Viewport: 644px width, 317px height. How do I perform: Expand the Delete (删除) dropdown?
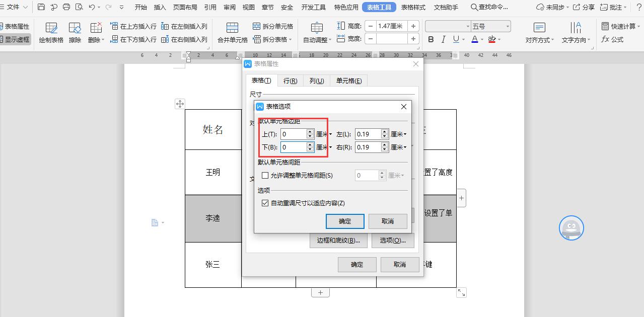(103, 40)
